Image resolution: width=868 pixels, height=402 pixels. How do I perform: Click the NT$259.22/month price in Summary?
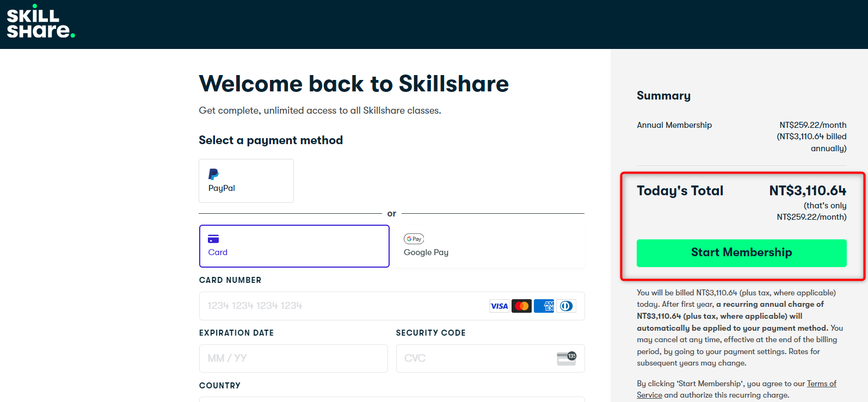coord(813,125)
